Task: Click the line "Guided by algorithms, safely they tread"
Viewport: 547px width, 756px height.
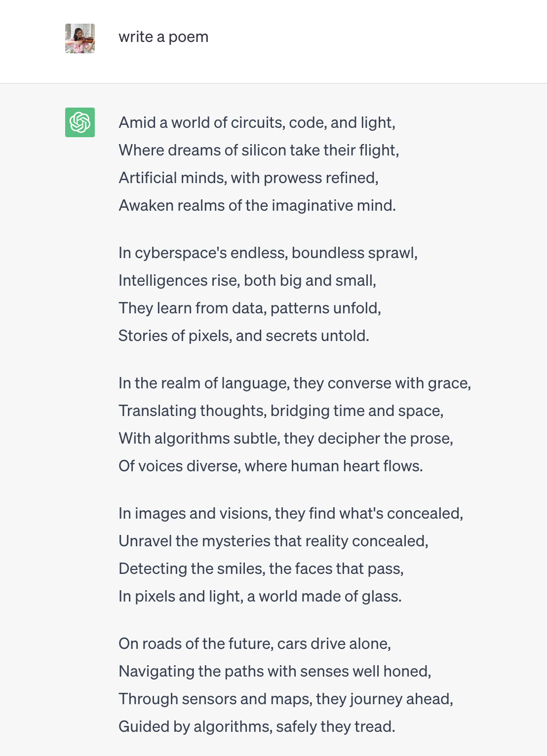Action: click(257, 726)
